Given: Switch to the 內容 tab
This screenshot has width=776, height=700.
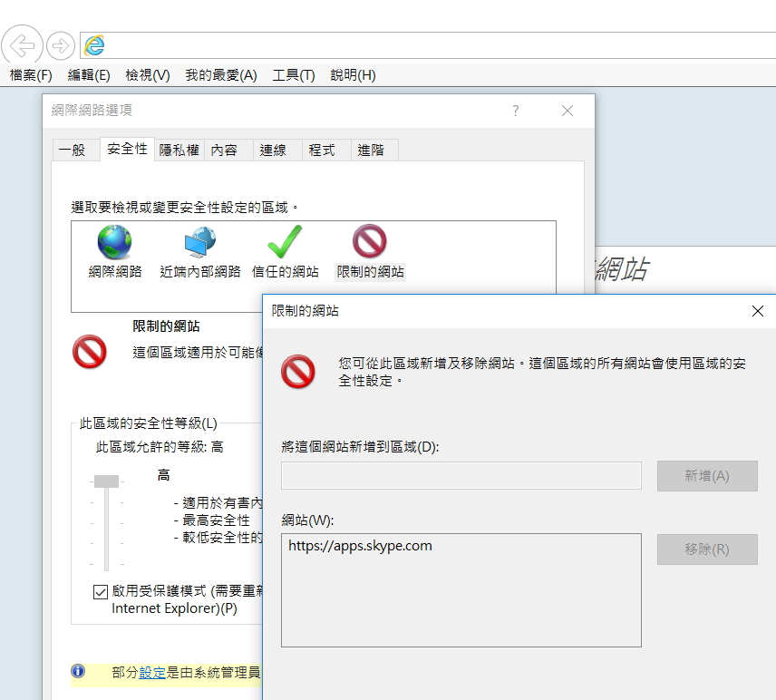Looking at the screenshot, I should [x=228, y=150].
